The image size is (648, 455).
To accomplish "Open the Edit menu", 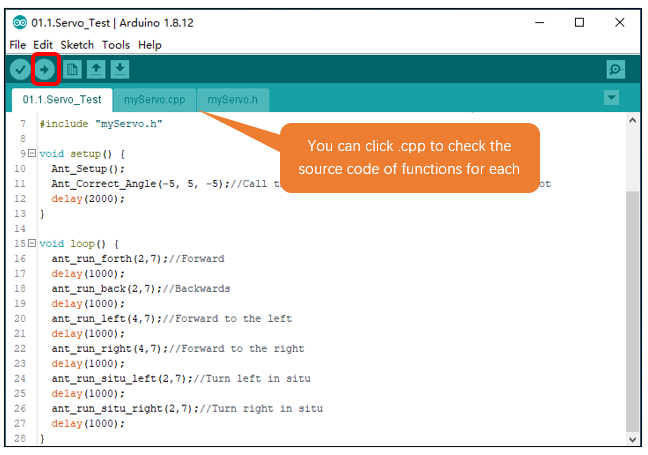I will [x=43, y=45].
